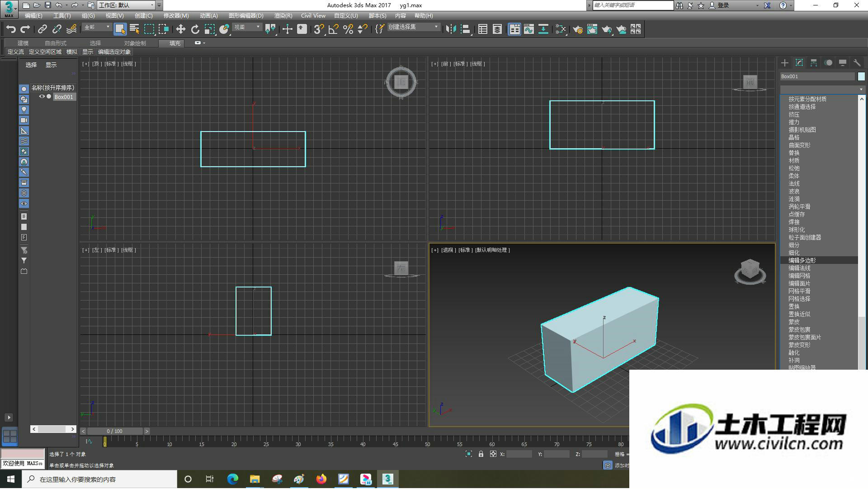Toggle the Percent Snap button
The image size is (868, 489).
[x=348, y=29]
